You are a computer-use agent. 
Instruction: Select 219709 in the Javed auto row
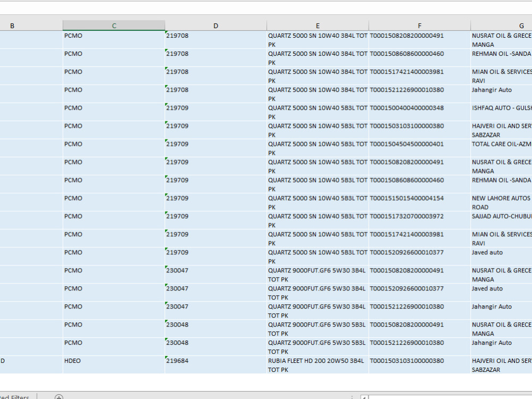point(216,257)
